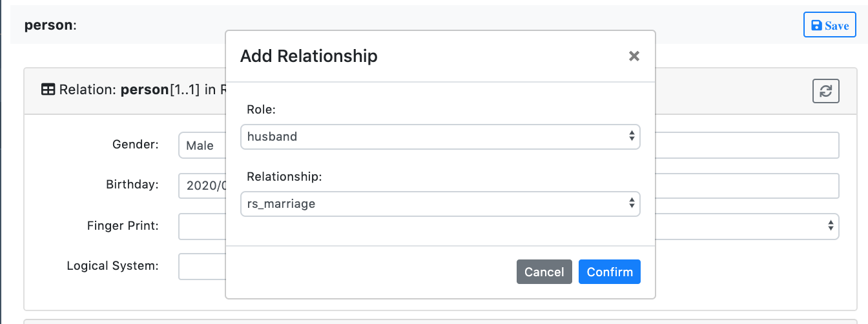Select the Gender field showing Male
This screenshot has width=868, height=324.
pyautogui.click(x=201, y=146)
